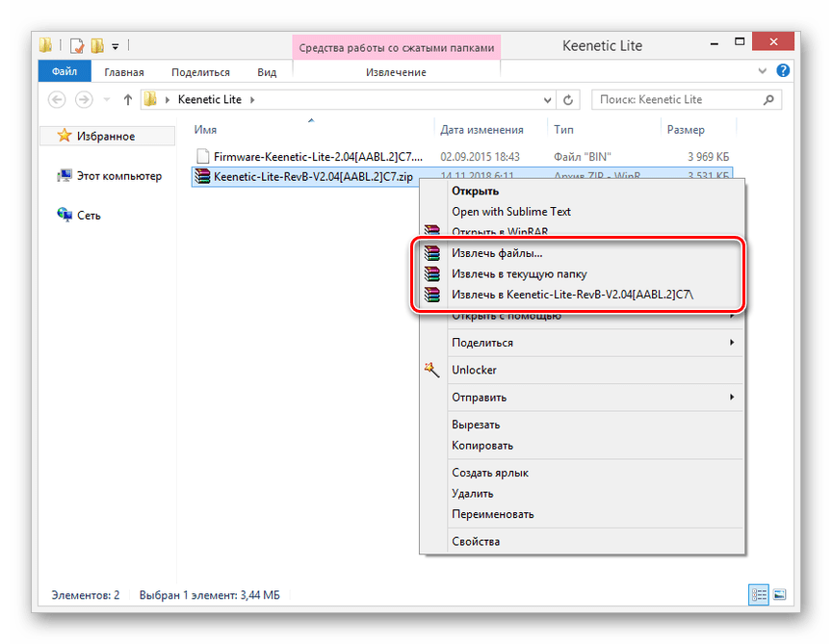Viewport: 832px width, 644px height.
Task: Refresh the folder view
Action: tap(568, 100)
